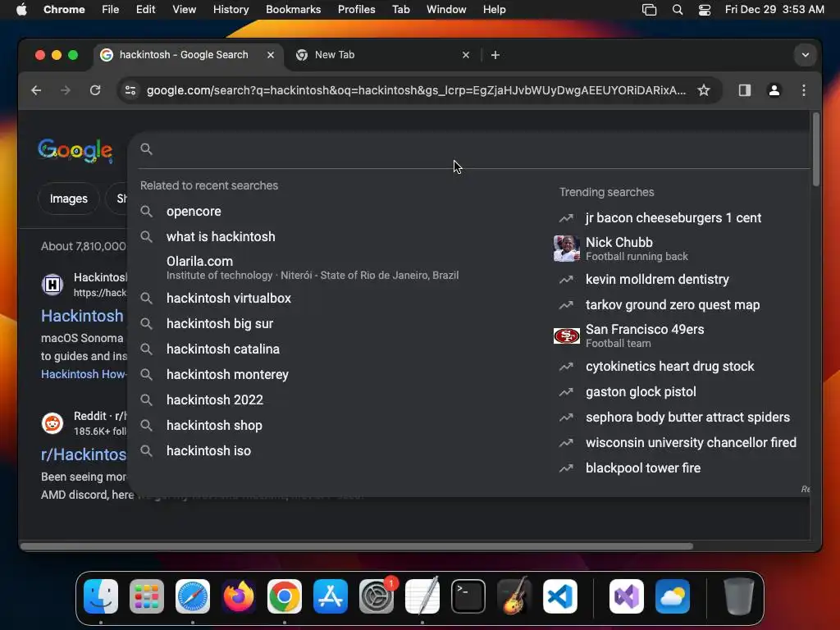Open trending 'cytokinetics heart drug stock'

669,367
